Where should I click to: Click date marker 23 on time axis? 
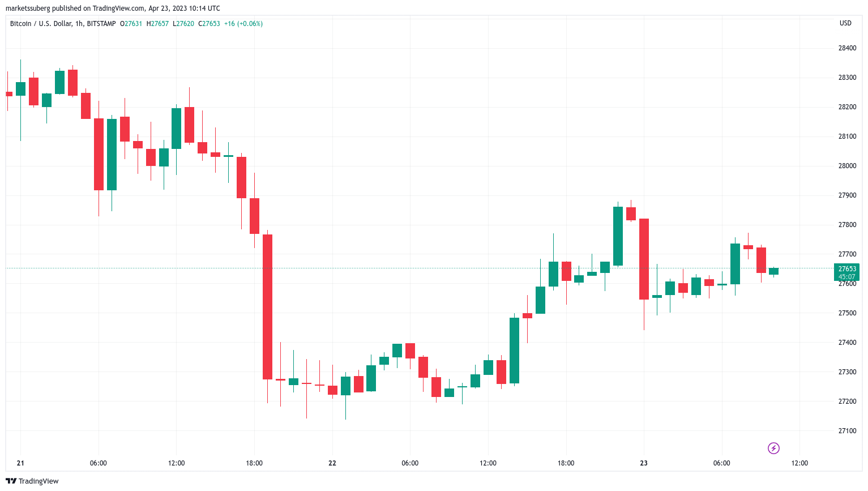pyautogui.click(x=644, y=463)
